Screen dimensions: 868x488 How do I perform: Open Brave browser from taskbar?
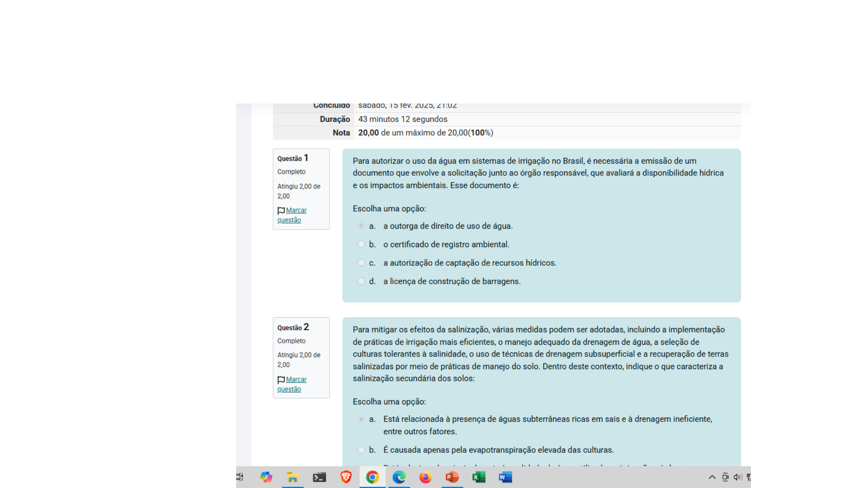click(x=346, y=477)
